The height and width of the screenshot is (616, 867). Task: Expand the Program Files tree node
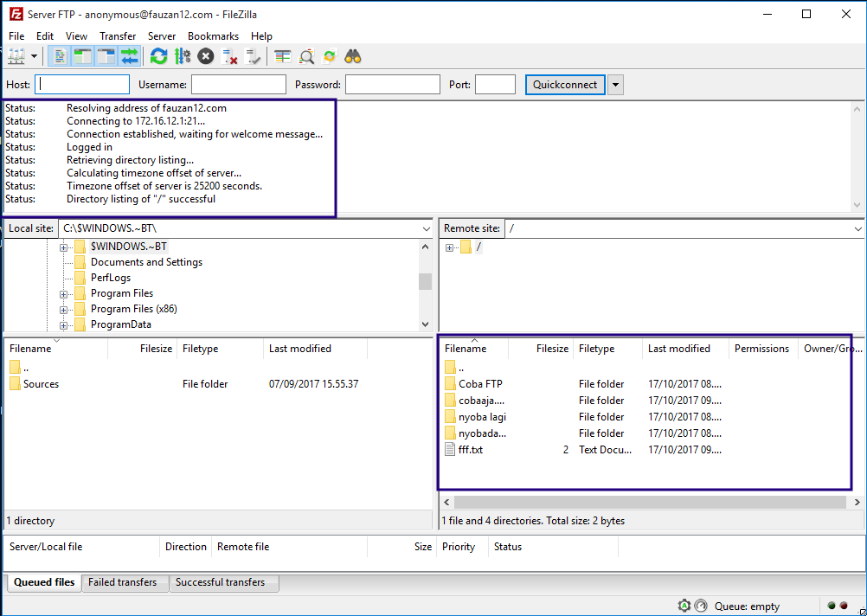pyautogui.click(x=63, y=293)
